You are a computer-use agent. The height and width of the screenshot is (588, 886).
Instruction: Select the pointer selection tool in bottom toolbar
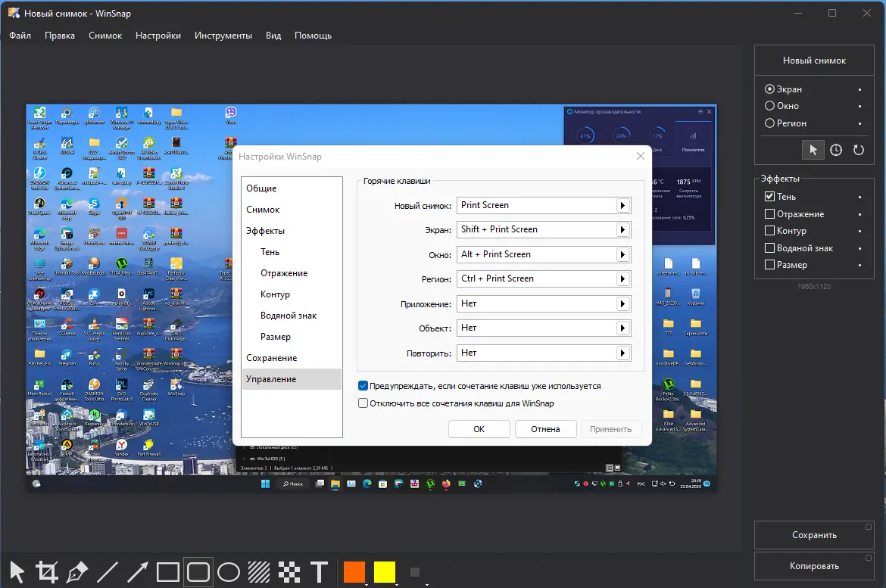17,572
